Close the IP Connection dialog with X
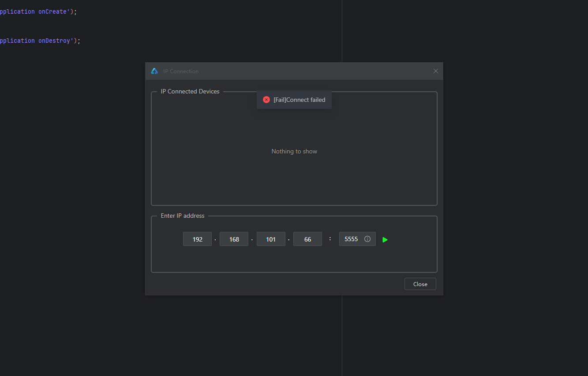Image resolution: width=588 pixels, height=376 pixels. point(436,71)
